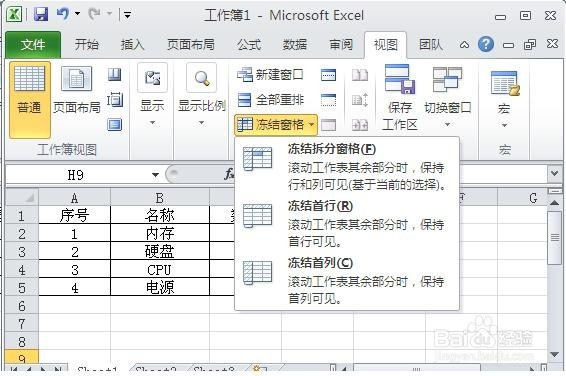Open the Undo history dropdown arrow
566x376 pixels.
[77, 14]
